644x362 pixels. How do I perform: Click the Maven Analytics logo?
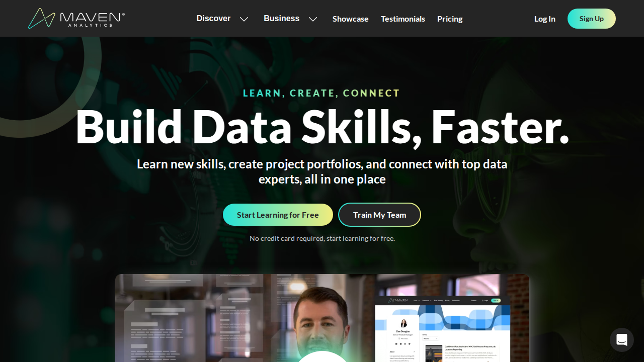pos(76,18)
